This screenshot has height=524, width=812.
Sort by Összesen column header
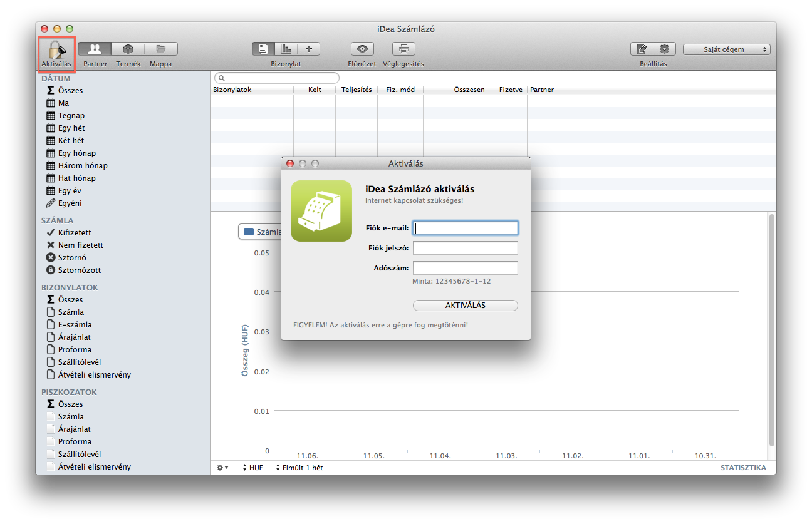tap(459, 90)
